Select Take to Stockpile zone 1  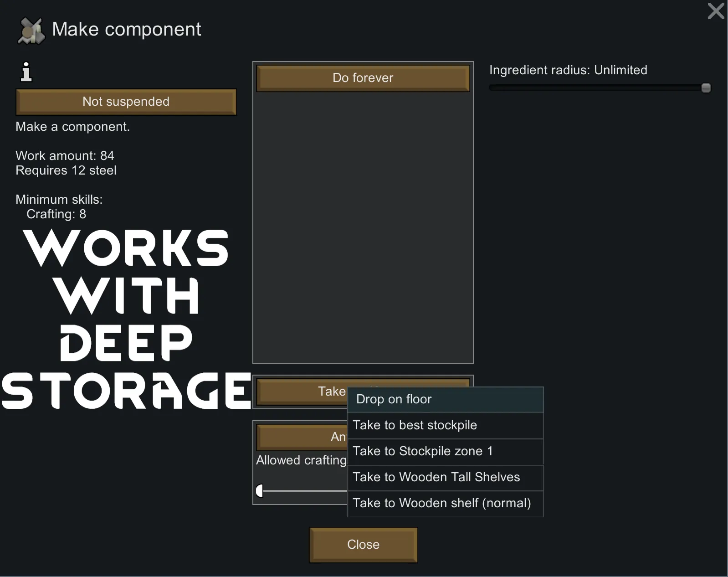click(x=445, y=451)
